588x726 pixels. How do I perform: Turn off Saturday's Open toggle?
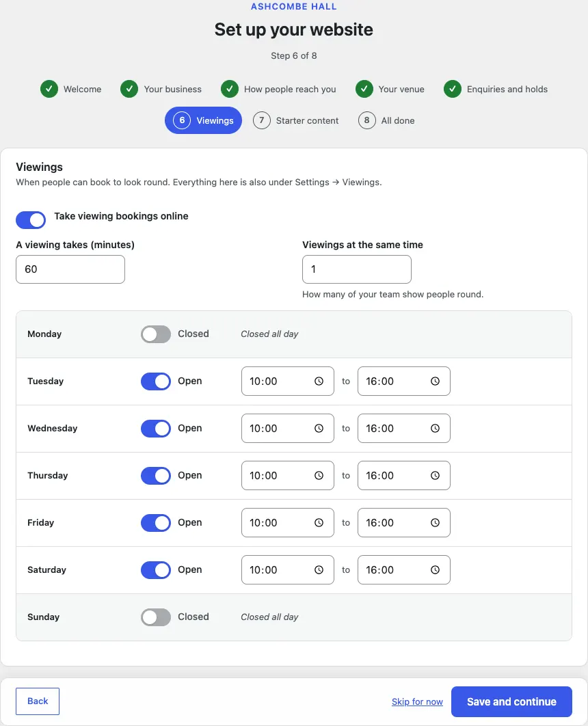click(x=156, y=570)
